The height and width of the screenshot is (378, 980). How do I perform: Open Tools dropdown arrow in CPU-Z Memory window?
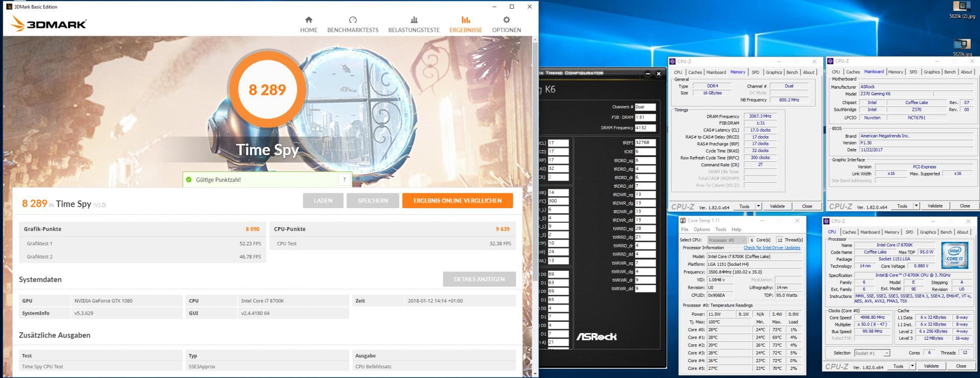[x=758, y=206]
